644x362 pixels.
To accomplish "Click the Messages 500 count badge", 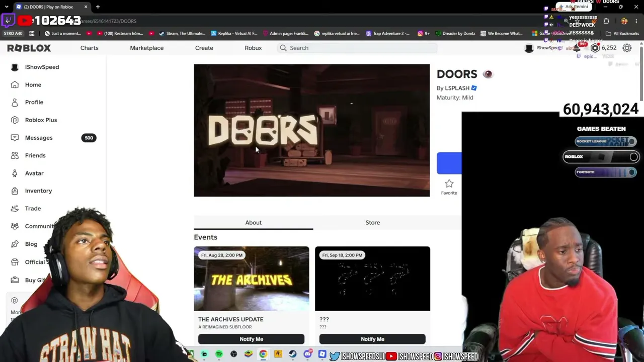I will [89, 138].
